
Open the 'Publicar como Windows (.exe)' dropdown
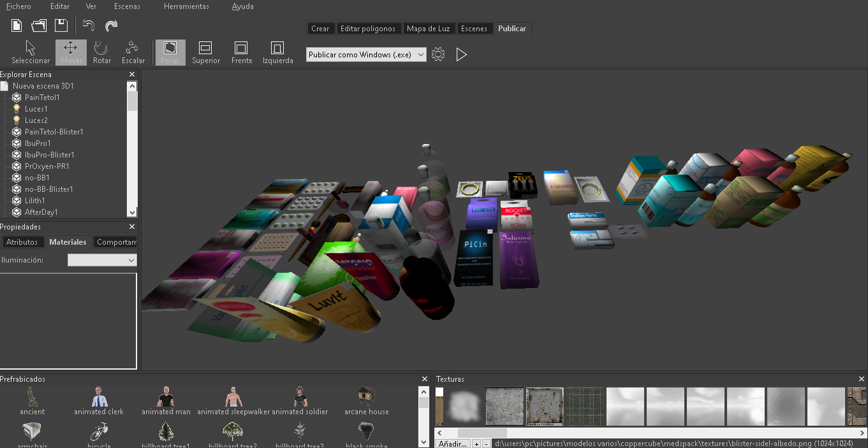[366, 55]
